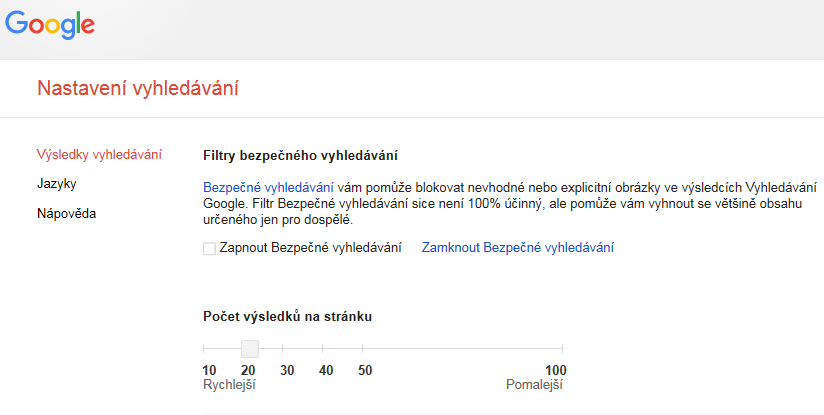Set the results slider to 50
This screenshot has height=415, width=824.
pos(363,348)
